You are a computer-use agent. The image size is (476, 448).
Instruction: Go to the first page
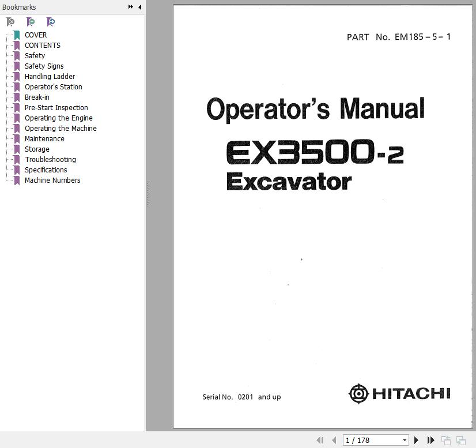click(320, 440)
